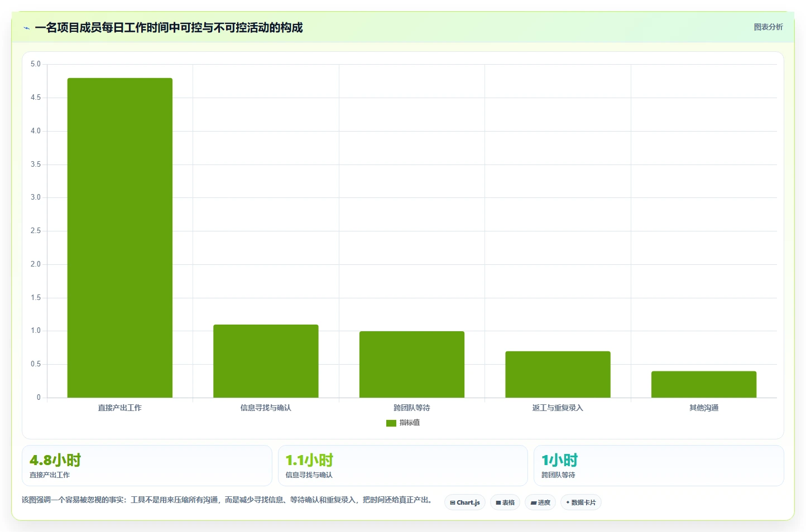Screen dimensions: 806x532
Task: Open the 4.8小时 直接产出工作 card
Action: (x=147, y=466)
